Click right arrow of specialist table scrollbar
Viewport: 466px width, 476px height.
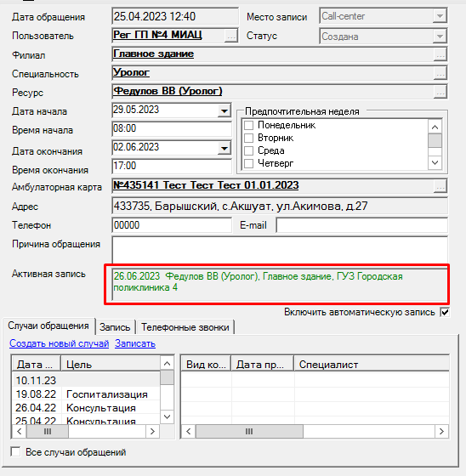(x=441, y=432)
